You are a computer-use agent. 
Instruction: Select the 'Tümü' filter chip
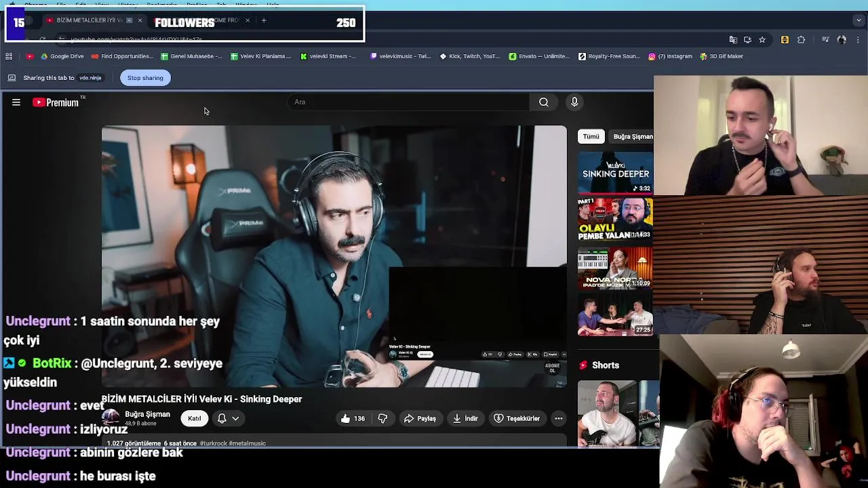click(x=591, y=136)
